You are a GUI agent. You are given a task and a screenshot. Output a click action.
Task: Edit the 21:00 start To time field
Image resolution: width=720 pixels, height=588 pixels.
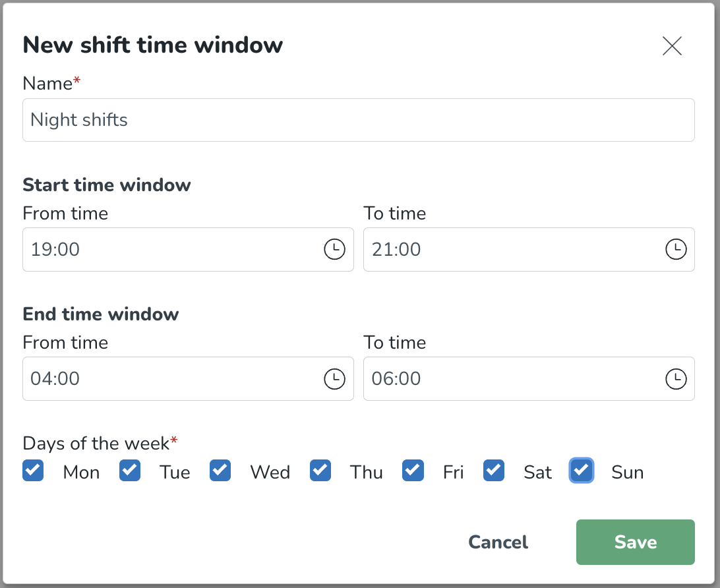pos(511,249)
